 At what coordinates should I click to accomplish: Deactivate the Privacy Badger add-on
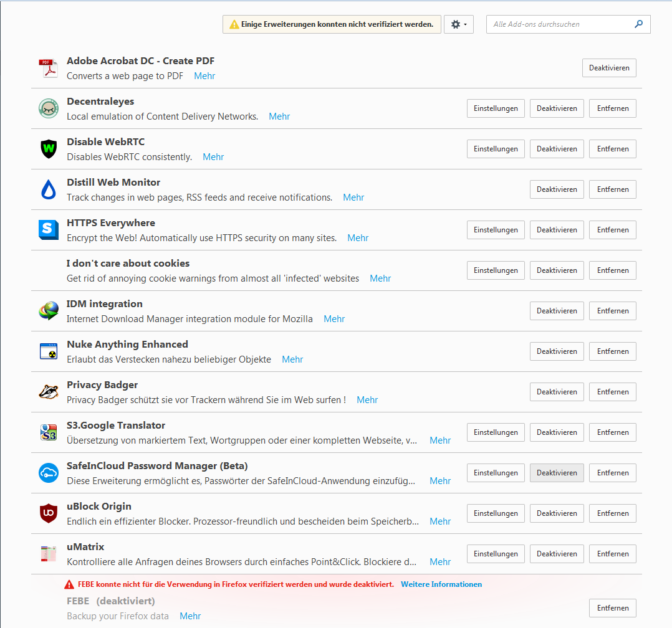557,392
